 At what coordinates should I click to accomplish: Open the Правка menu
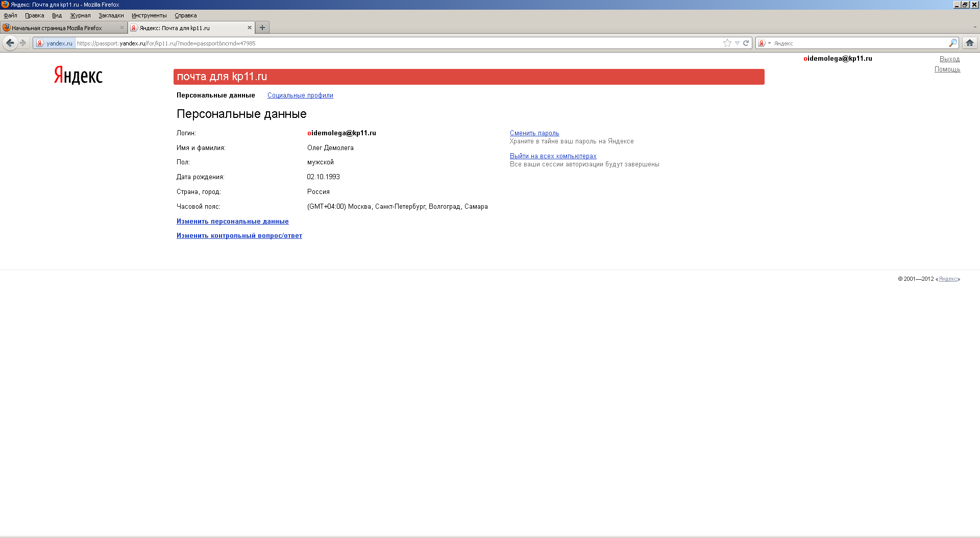[x=34, y=15]
